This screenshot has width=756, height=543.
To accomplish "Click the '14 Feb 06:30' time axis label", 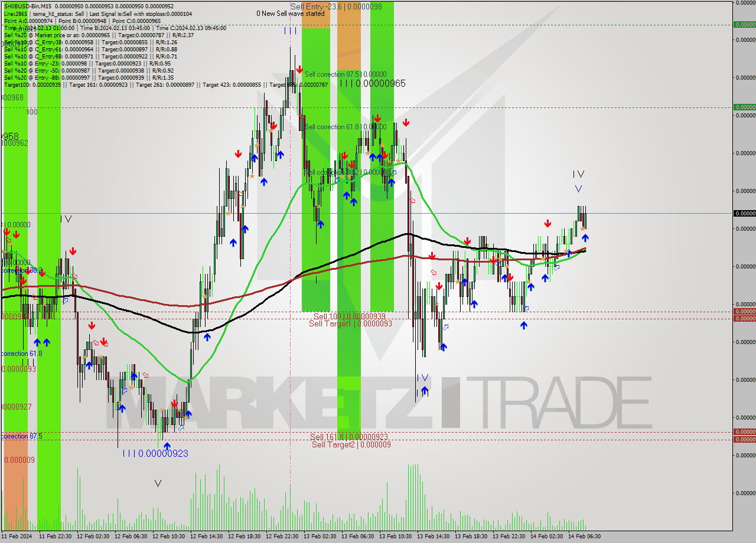I will [585, 537].
